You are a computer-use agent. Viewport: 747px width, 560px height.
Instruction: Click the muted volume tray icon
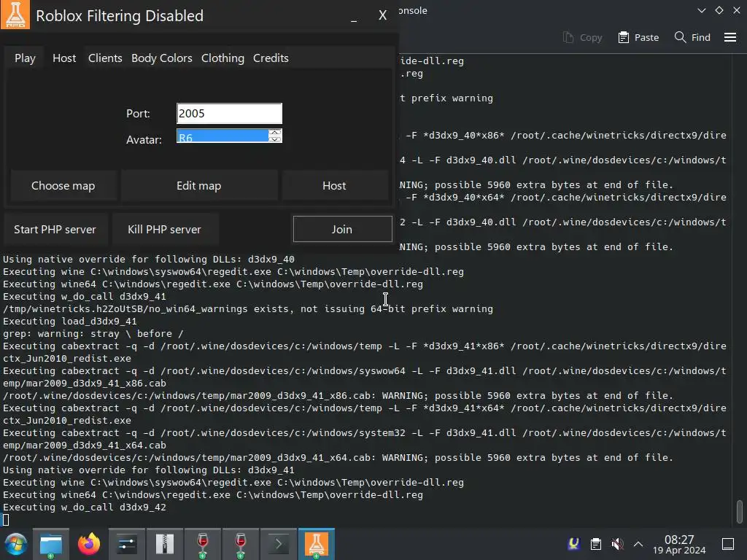pyautogui.click(x=617, y=544)
